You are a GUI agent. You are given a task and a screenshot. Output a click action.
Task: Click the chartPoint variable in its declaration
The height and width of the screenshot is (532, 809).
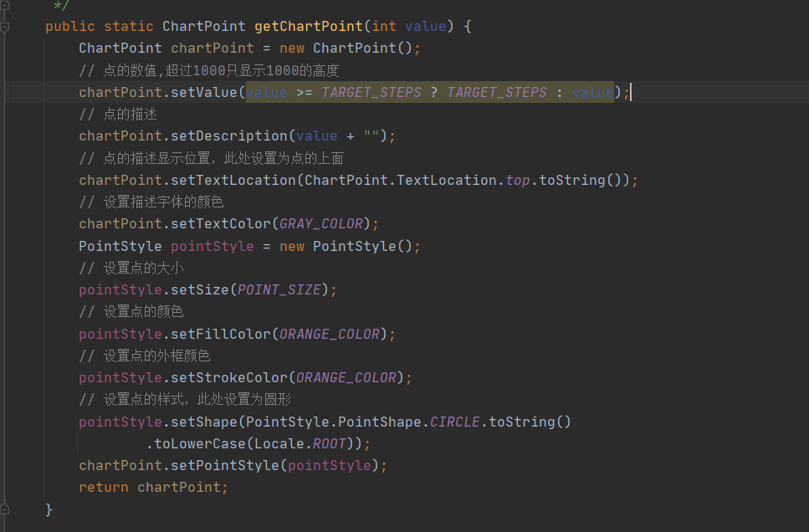click(212, 48)
